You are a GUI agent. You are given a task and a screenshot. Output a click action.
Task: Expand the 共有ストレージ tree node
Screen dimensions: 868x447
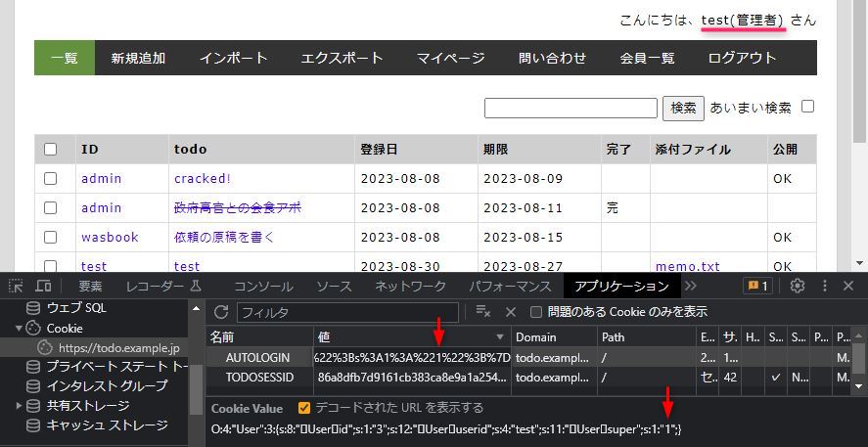[x=20, y=406]
